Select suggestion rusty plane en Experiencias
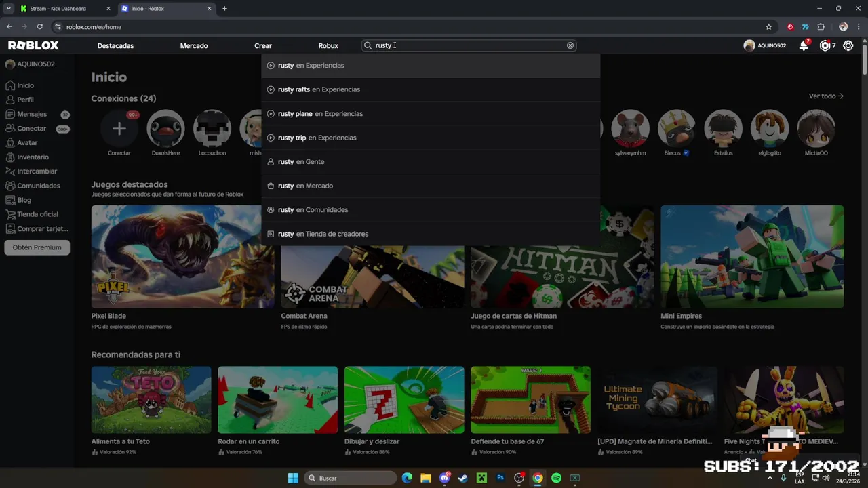This screenshot has width=868, height=488. click(x=431, y=114)
